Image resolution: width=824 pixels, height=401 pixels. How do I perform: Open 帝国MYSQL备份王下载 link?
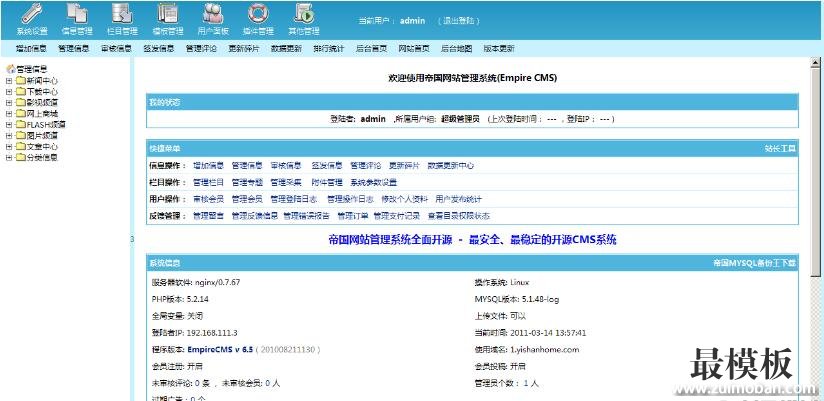point(754,263)
